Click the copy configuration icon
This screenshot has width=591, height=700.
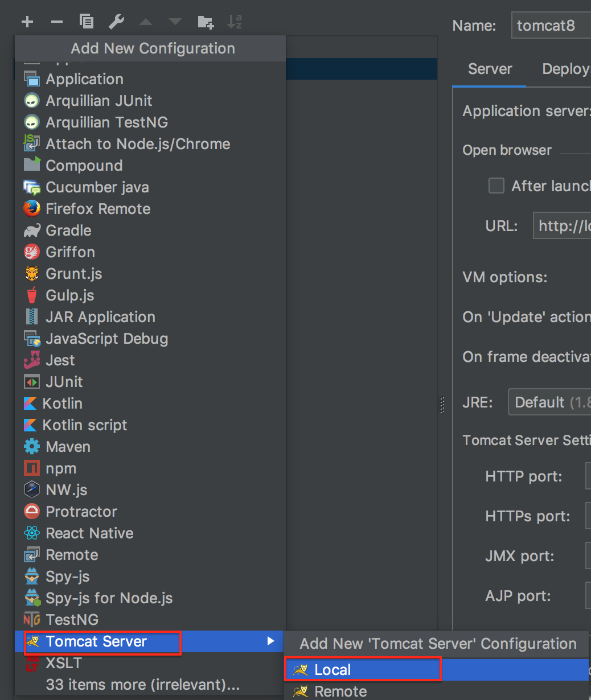87,22
